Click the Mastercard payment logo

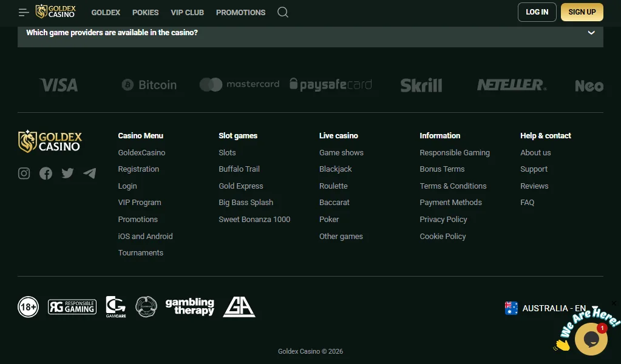tap(239, 84)
